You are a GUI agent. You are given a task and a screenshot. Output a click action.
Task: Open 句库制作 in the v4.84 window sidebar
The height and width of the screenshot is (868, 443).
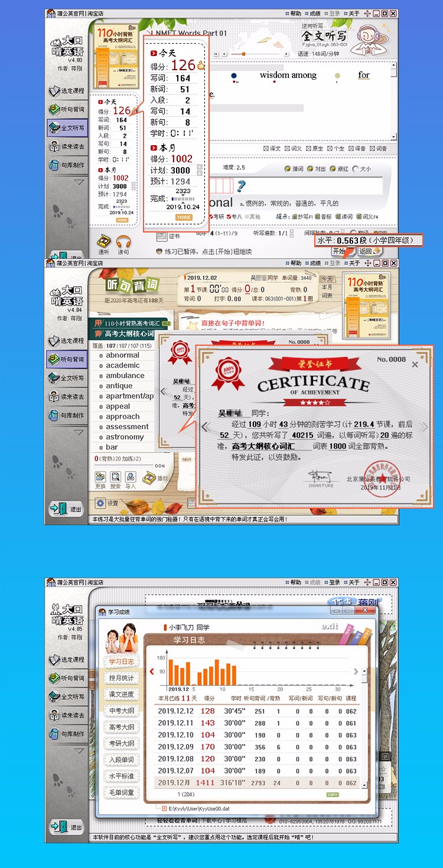pos(67,415)
